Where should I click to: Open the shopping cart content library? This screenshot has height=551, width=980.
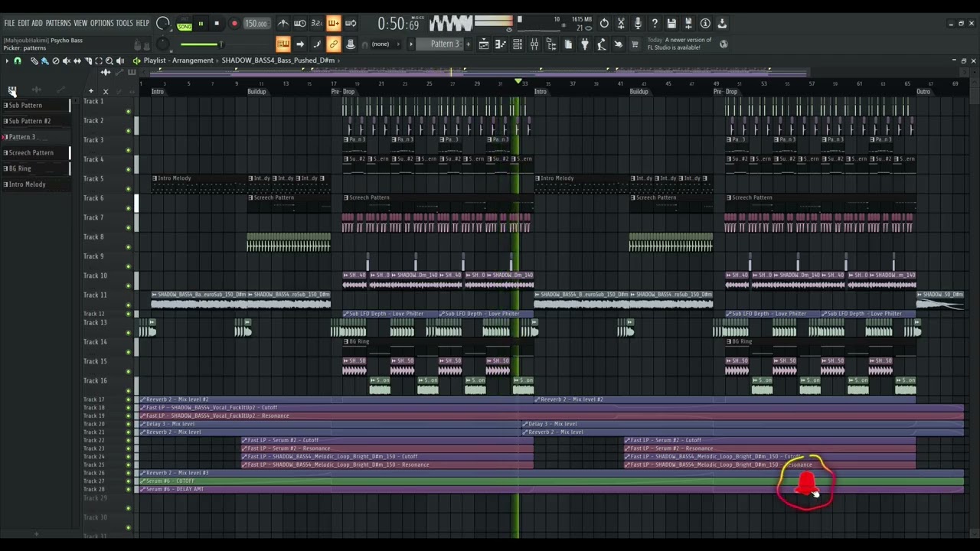(x=635, y=44)
